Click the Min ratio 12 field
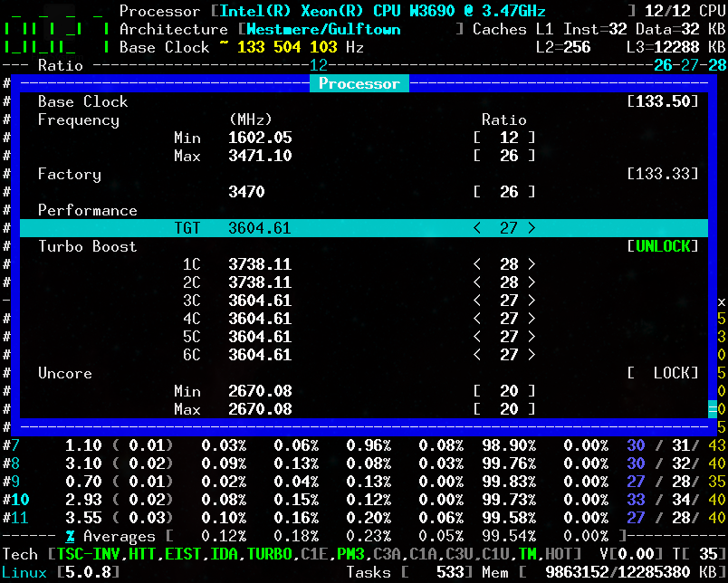Viewport: 728px width, 583px height. [x=504, y=138]
